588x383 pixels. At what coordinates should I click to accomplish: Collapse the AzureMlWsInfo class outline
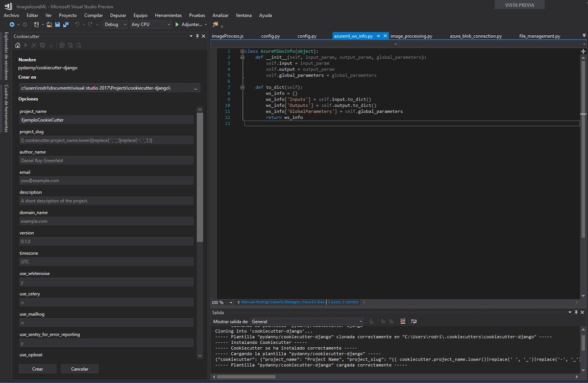pos(242,51)
